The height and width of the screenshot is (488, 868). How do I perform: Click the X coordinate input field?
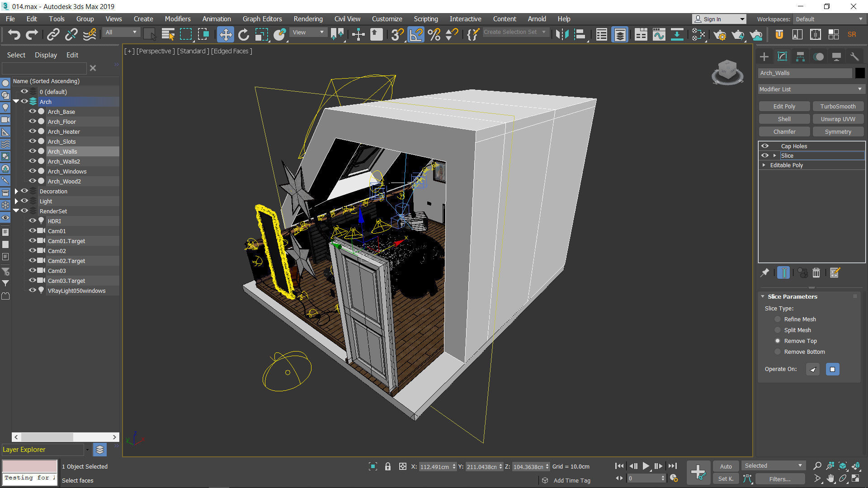pyautogui.click(x=434, y=467)
